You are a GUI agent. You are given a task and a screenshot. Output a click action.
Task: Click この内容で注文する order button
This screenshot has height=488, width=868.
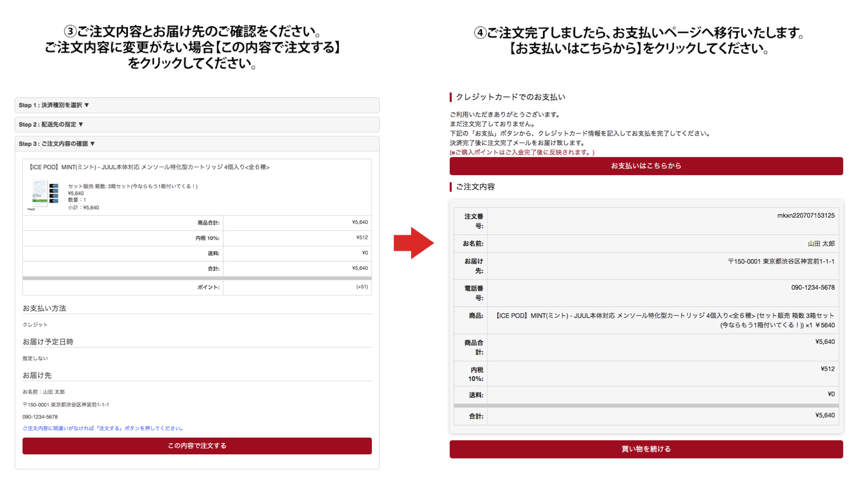tap(197, 446)
